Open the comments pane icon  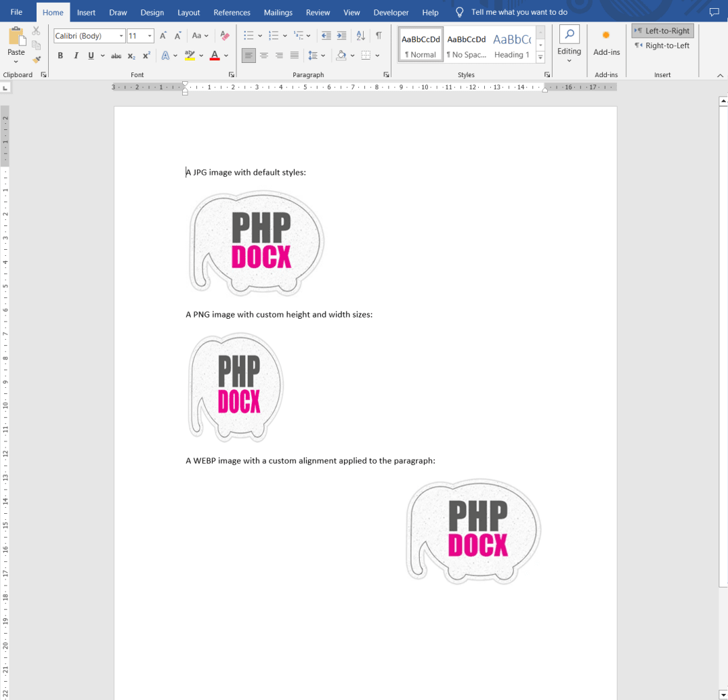(714, 12)
